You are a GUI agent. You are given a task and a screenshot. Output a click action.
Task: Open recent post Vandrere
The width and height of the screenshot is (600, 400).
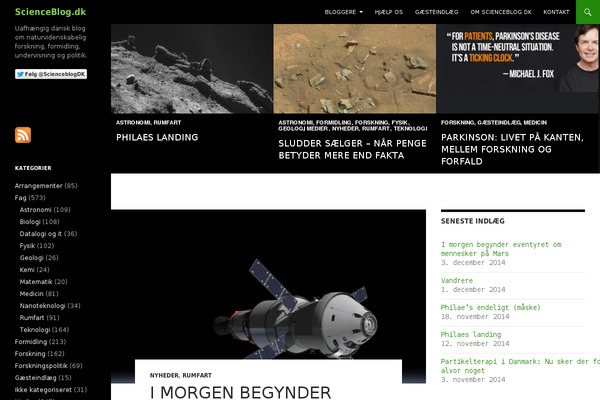pos(457,281)
